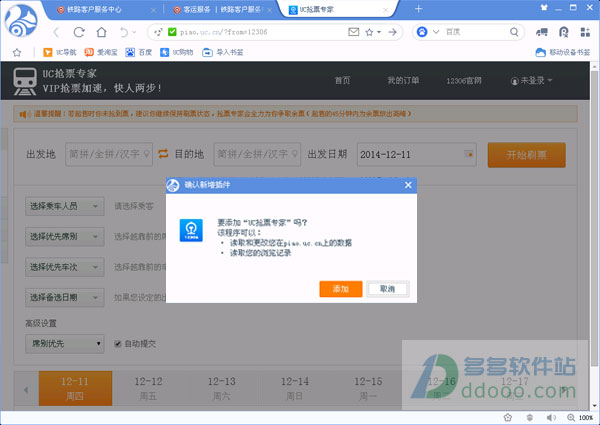Select the UC抢票专家 tab
The width and height of the screenshot is (600, 425).
pyautogui.click(x=339, y=10)
